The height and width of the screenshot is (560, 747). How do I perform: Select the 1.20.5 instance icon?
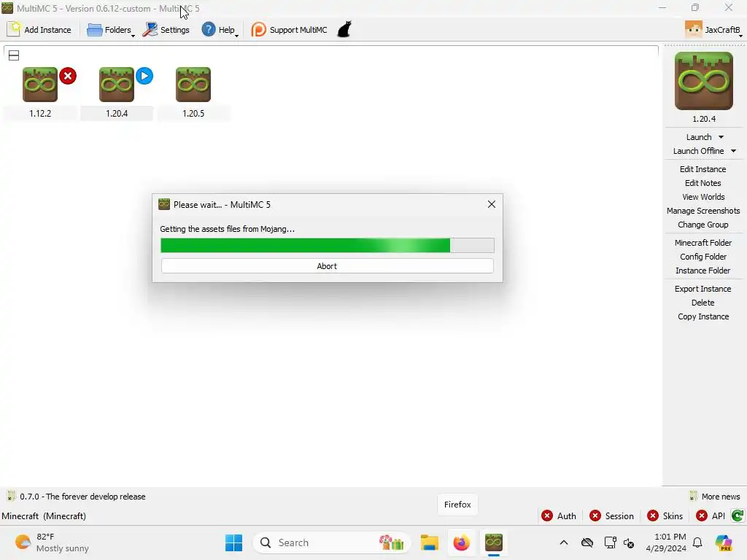click(x=193, y=85)
